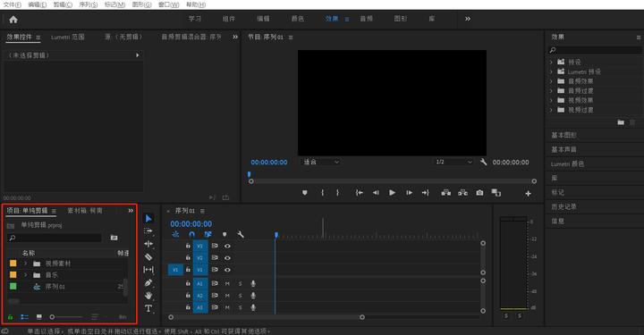The image size is (644, 335).
Task: Select the Track Select Forward tool
Action: (148, 231)
